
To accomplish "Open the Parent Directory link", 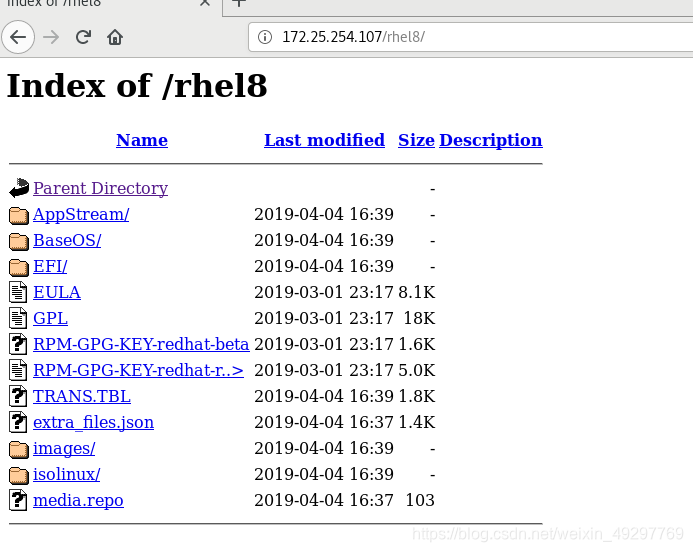I will coord(100,188).
